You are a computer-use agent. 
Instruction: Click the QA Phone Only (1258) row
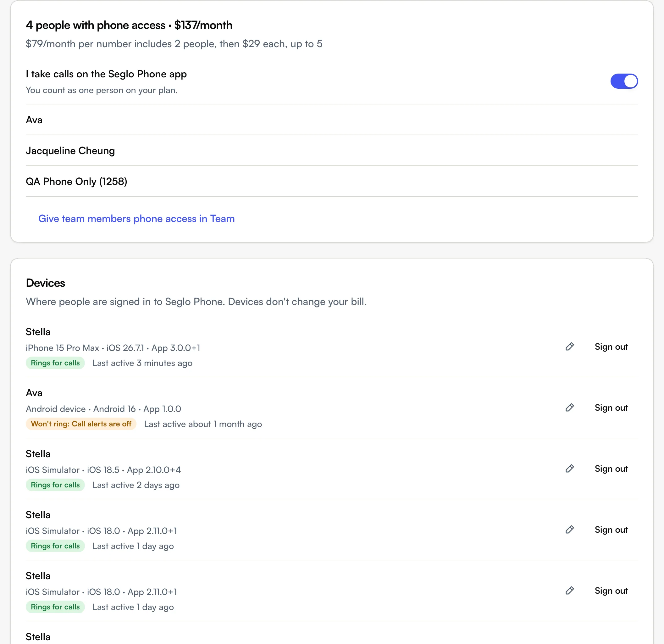click(x=332, y=181)
